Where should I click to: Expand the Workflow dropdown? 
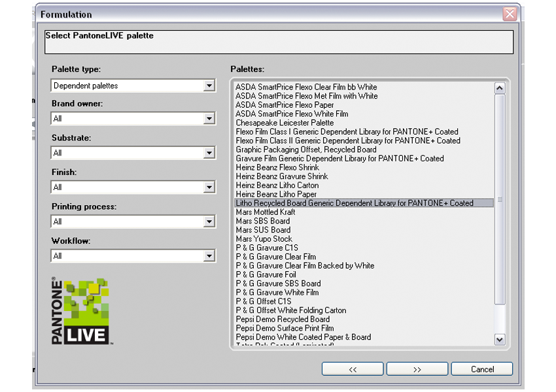pos(209,256)
